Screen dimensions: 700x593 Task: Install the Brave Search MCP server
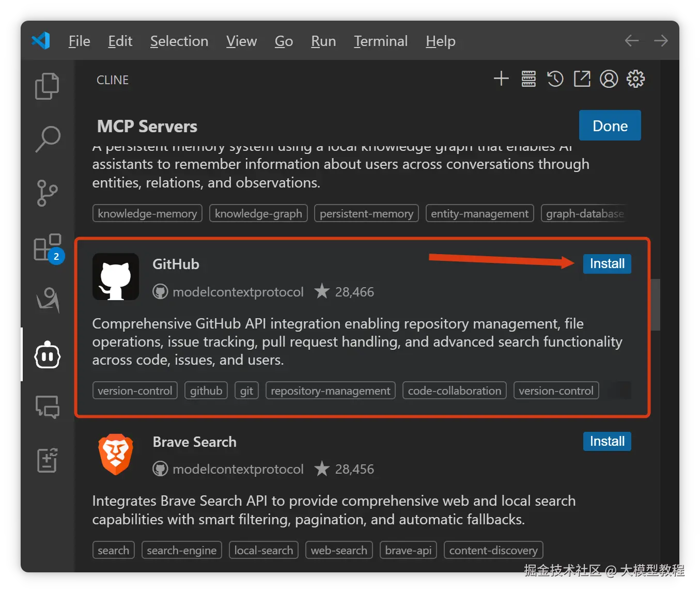pos(607,441)
